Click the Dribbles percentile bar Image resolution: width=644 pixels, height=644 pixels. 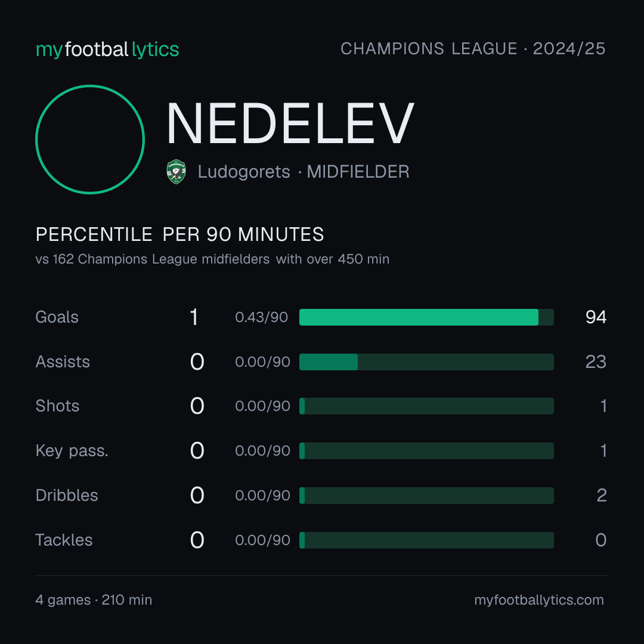coord(426,496)
